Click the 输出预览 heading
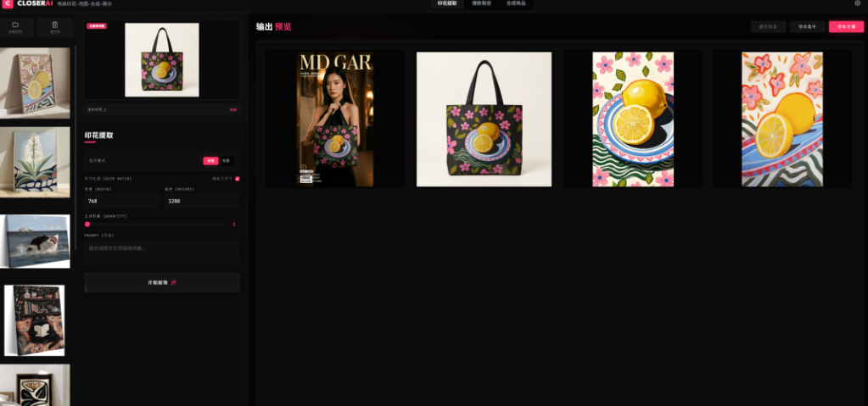The height and width of the screenshot is (406, 868). coord(273,26)
